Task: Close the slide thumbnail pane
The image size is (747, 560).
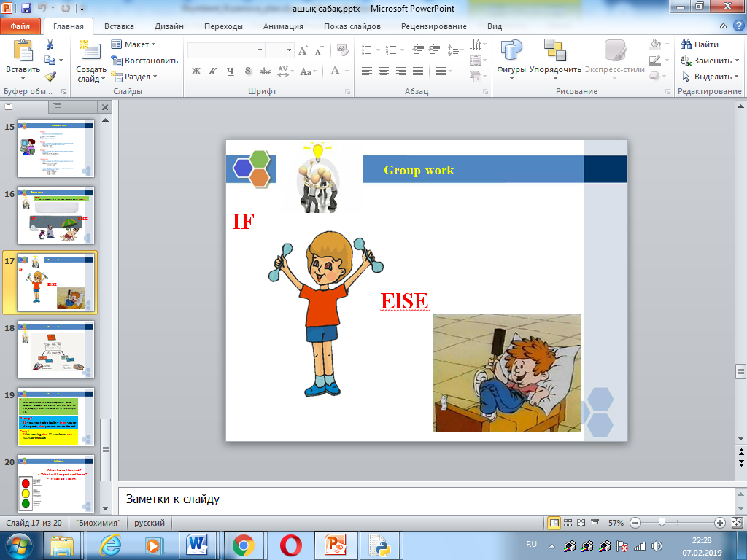Action: (105, 107)
